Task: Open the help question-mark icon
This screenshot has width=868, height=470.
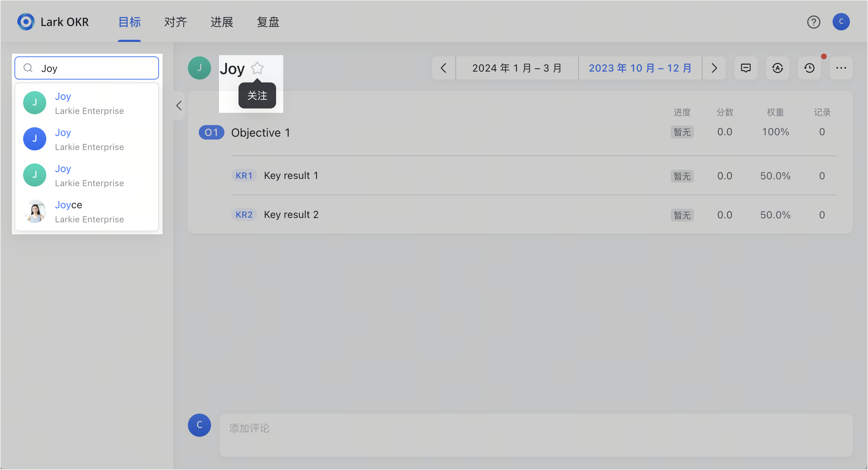Action: (813, 22)
